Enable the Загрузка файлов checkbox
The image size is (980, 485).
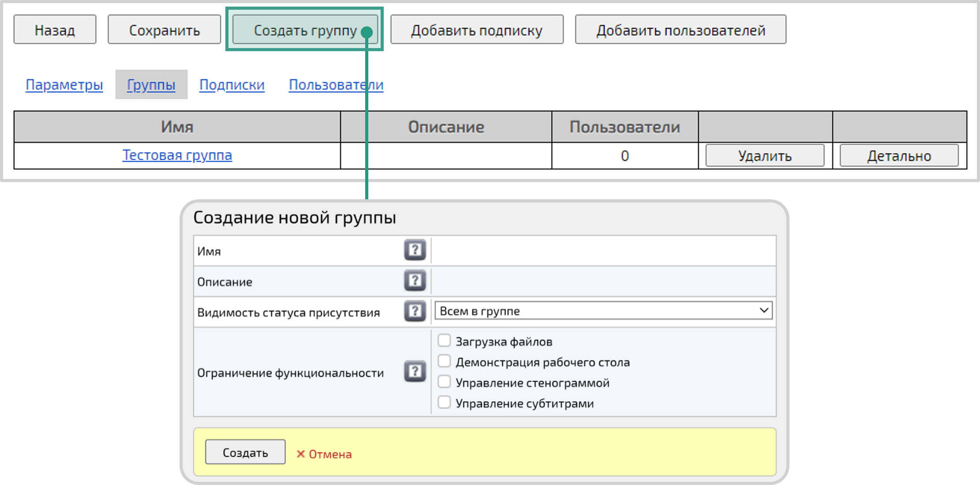point(443,340)
